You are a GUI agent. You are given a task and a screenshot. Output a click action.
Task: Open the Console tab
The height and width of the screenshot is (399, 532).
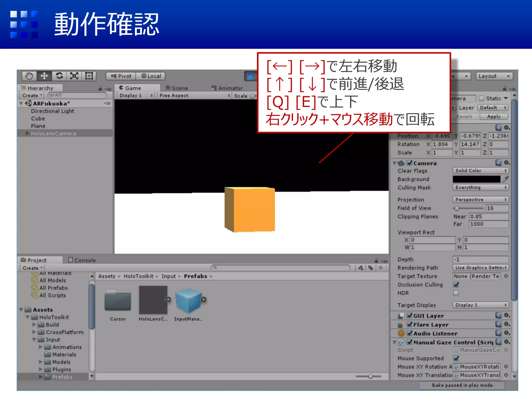(82, 260)
